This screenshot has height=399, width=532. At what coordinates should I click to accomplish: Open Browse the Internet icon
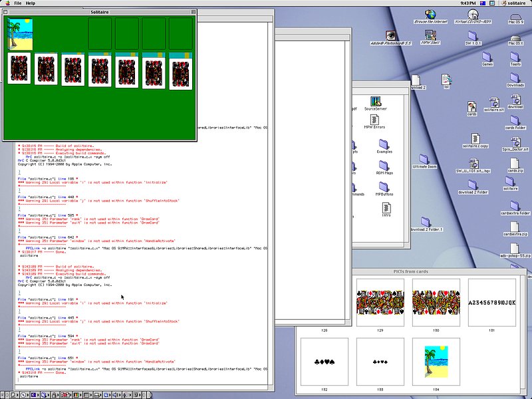coord(430,15)
